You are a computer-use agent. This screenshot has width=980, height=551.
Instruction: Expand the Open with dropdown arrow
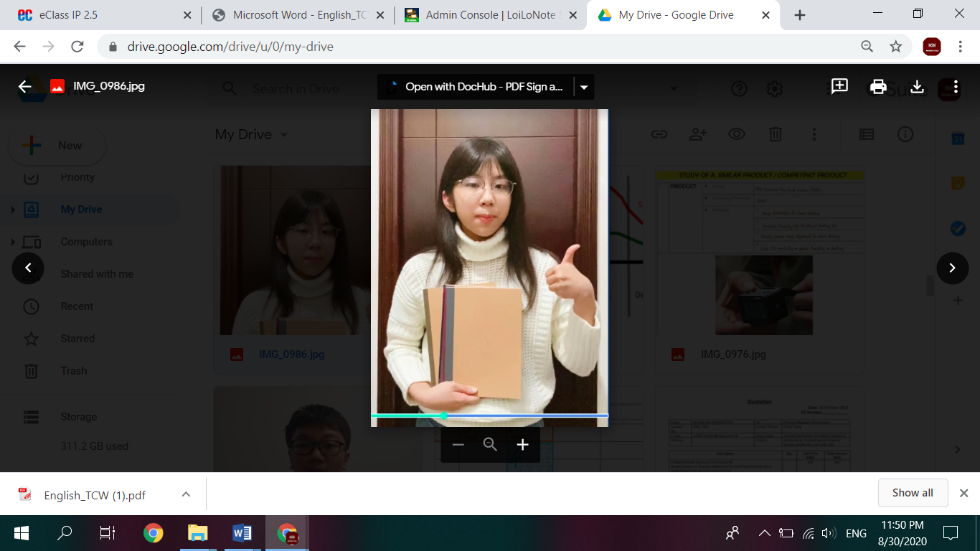(x=584, y=87)
